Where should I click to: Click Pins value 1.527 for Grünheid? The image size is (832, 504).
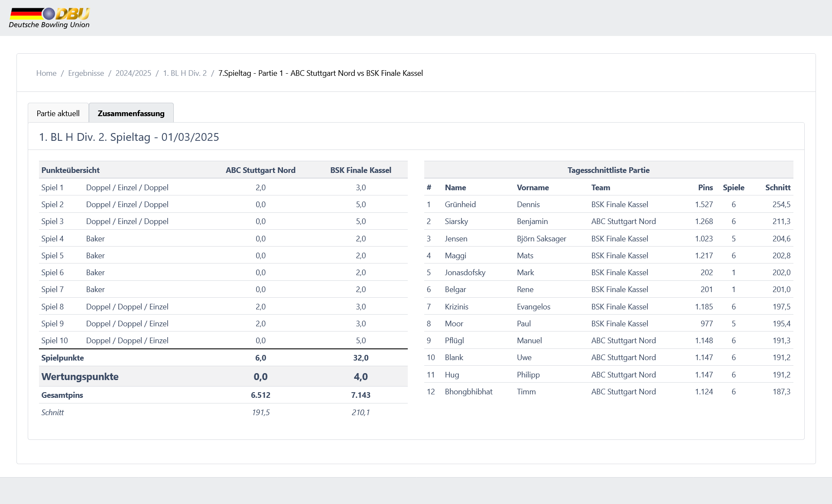tap(704, 205)
